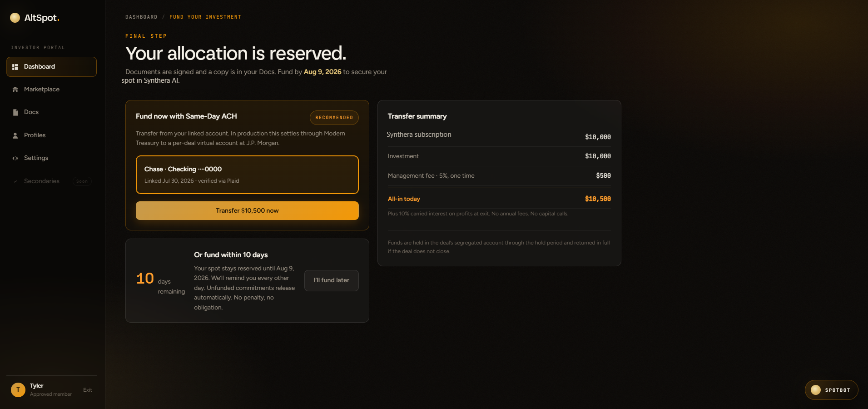The image size is (868, 409).
Task: Click the Synthera subscription $10,000 amount
Action: [x=598, y=137]
